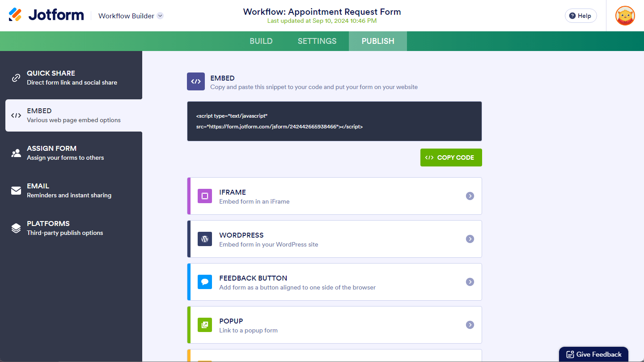This screenshot has height=362, width=644.
Task: Click the Email envelope icon
Action: [x=16, y=191]
